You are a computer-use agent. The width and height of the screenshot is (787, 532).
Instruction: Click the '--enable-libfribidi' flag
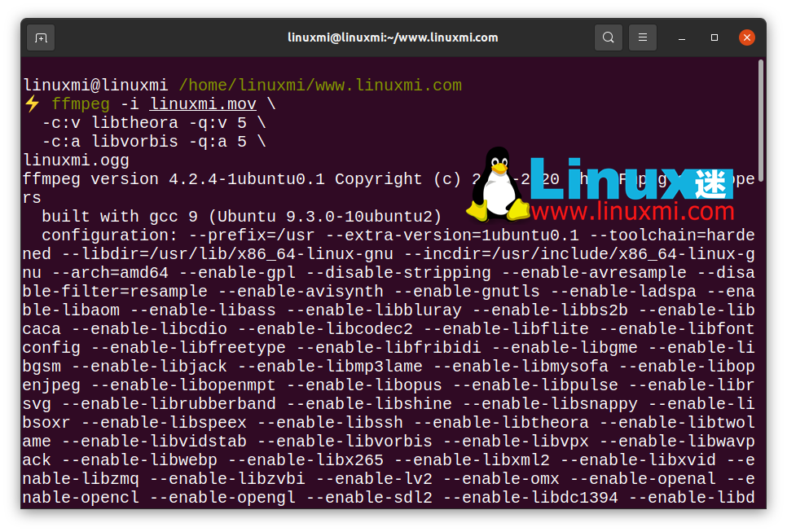coord(389,348)
